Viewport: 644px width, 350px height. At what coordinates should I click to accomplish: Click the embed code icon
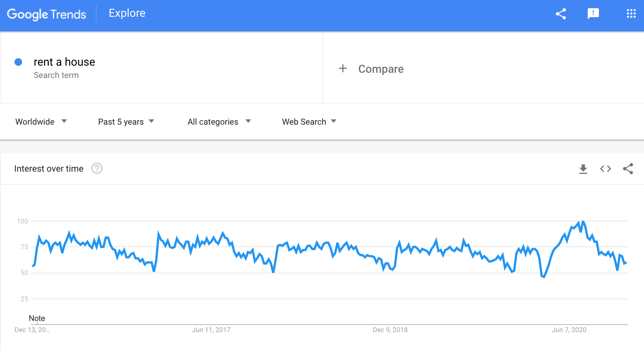coord(606,169)
